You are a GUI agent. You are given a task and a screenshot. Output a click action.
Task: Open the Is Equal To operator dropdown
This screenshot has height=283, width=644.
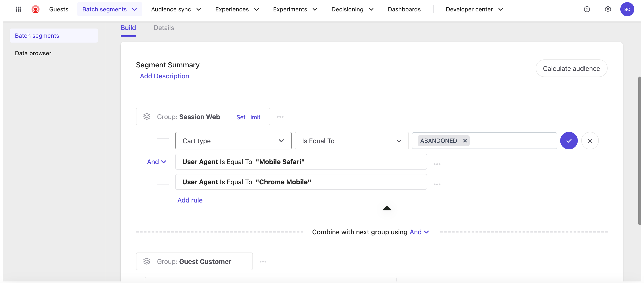(351, 141)
